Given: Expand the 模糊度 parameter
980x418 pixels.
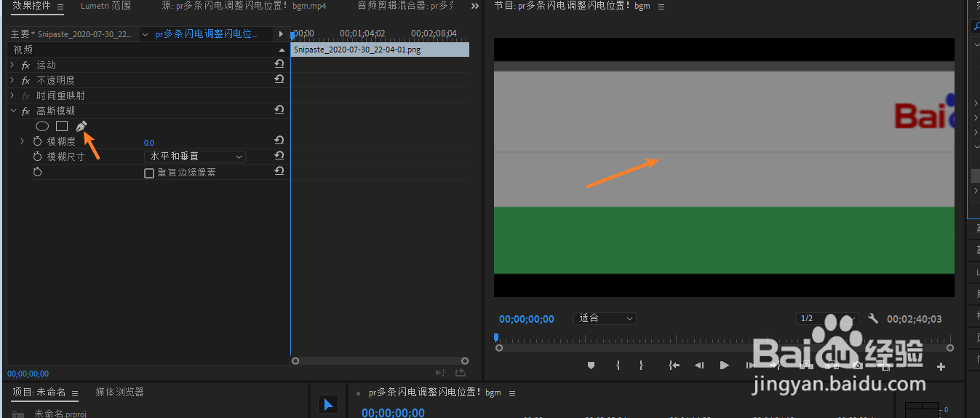Looking at the screenshot, I should (23, 141).
